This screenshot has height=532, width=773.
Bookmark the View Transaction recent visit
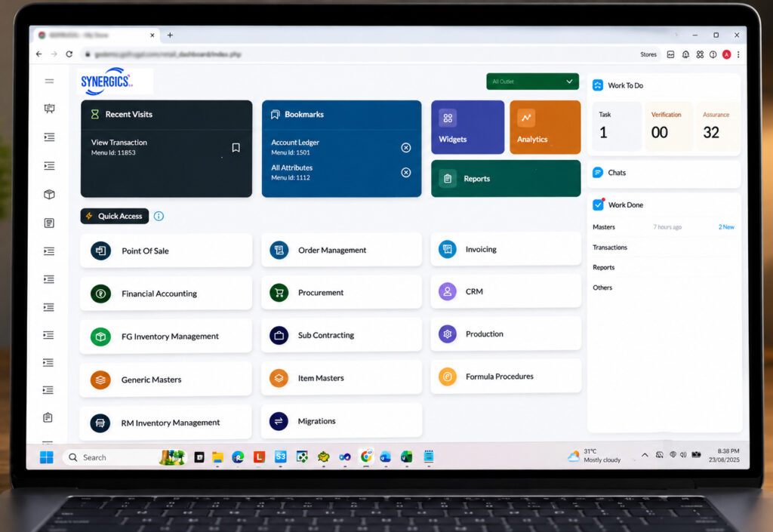[x=236, y=147]
